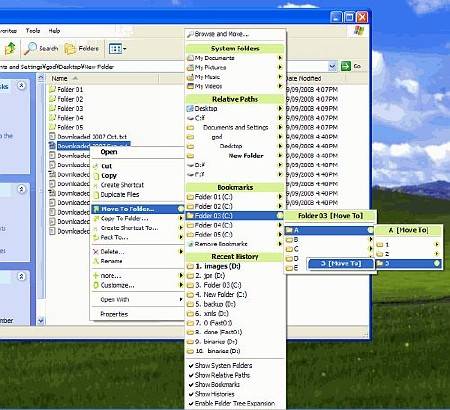Click the Folder 01 icon in file list

tap(52, 89)
